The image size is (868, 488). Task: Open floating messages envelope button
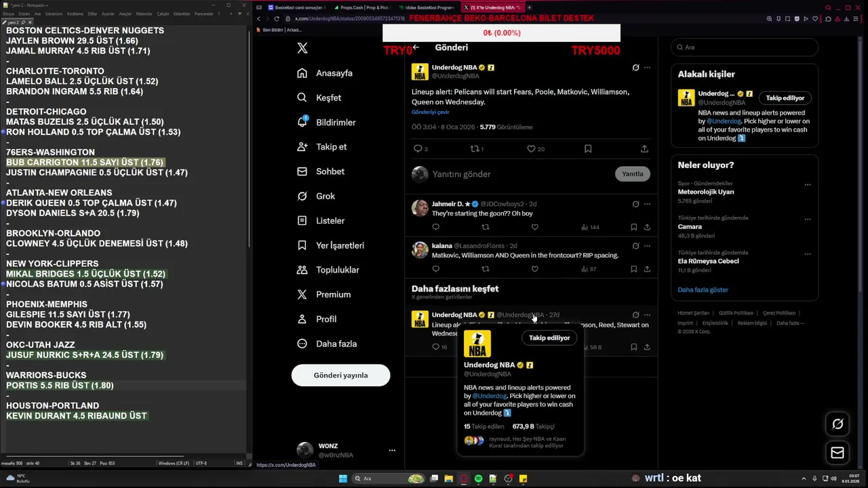pos(837,452)
